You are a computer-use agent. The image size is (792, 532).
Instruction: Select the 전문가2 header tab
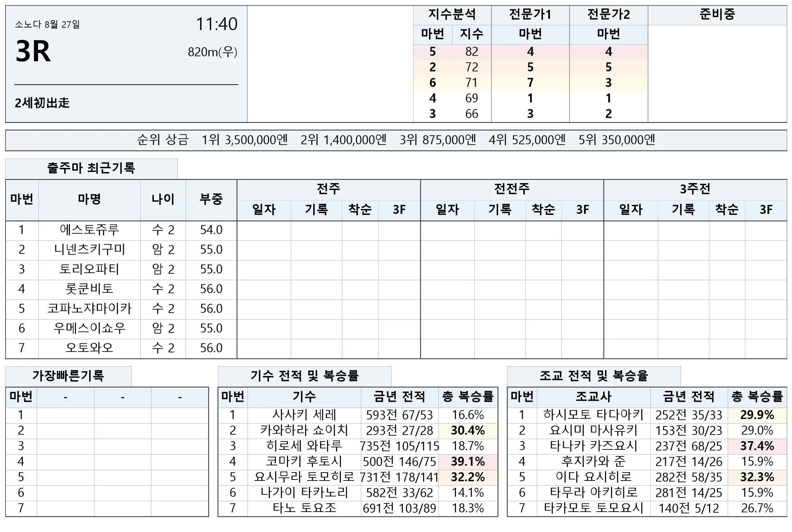(608, 15)
